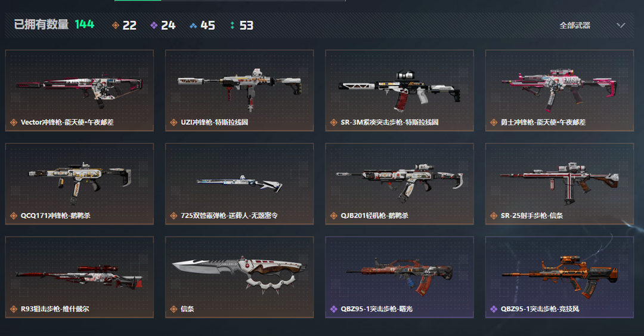
Task: Click the purple rarity diamond on 曙光 card
Action: tap(333, 309)
